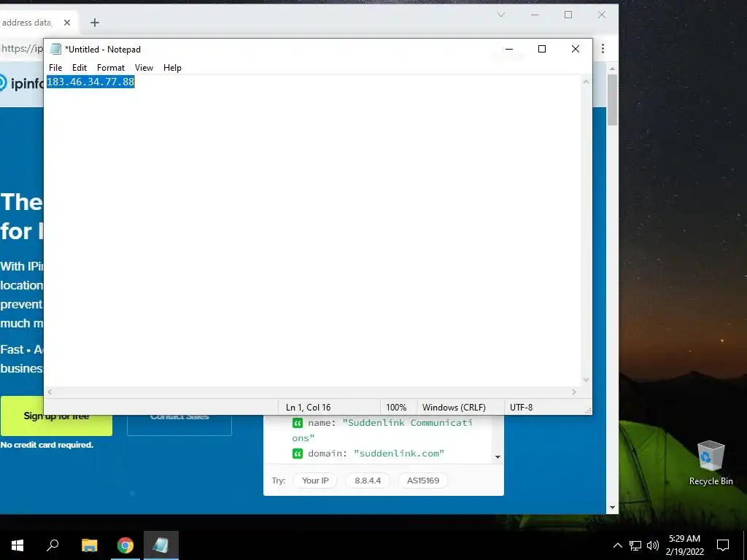Show hidden system tray icons

[x=617, y=545]
